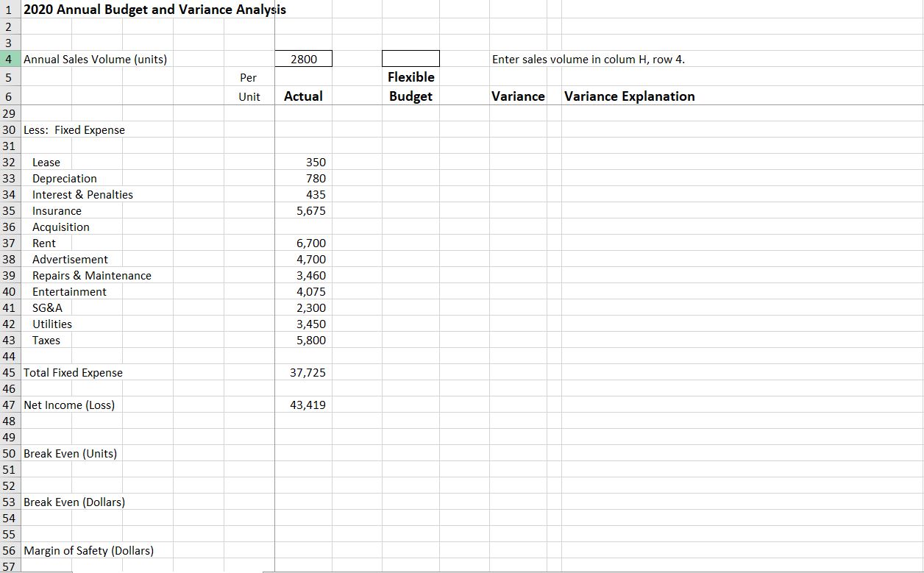
Task: Select the 'Break Even (Dollars)' label cell
Action: point(71,502)
